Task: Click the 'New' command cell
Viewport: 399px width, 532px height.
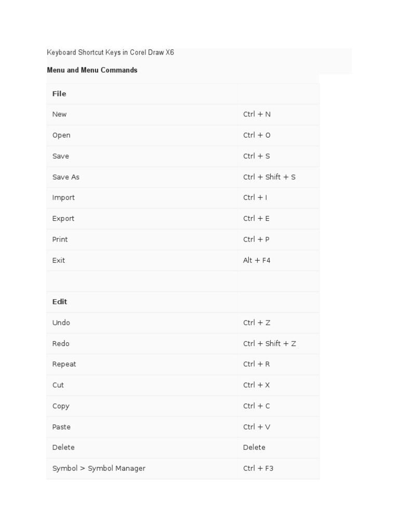Action: (60, 114)
